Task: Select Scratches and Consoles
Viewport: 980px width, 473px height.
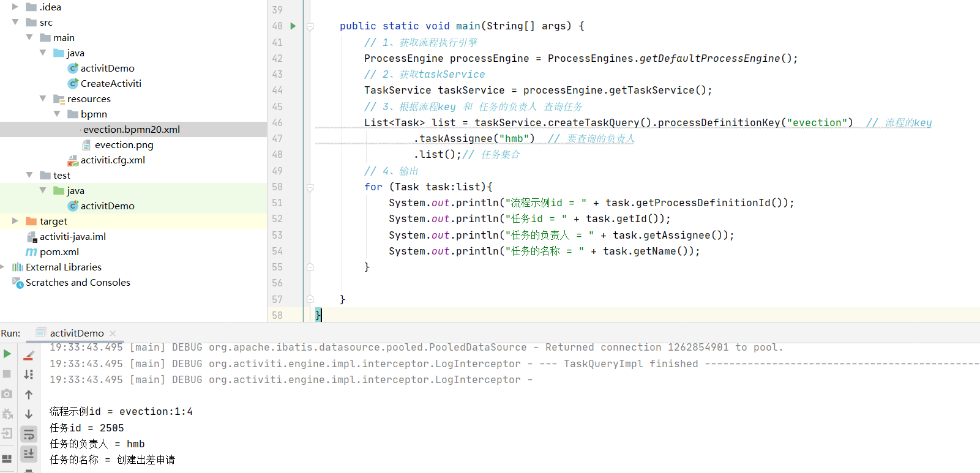Action: coord(78,282)
